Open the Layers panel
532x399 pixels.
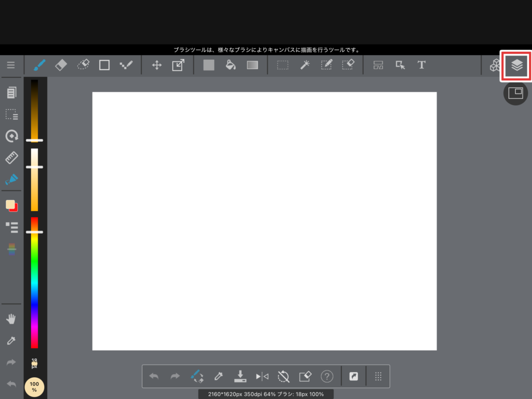point(516,65)
